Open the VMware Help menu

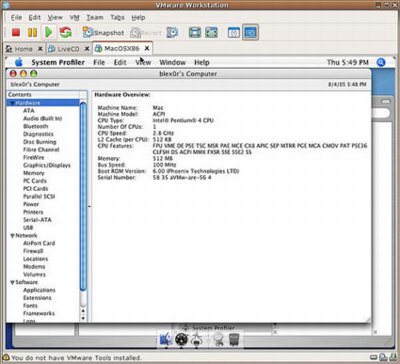(138, 17)
